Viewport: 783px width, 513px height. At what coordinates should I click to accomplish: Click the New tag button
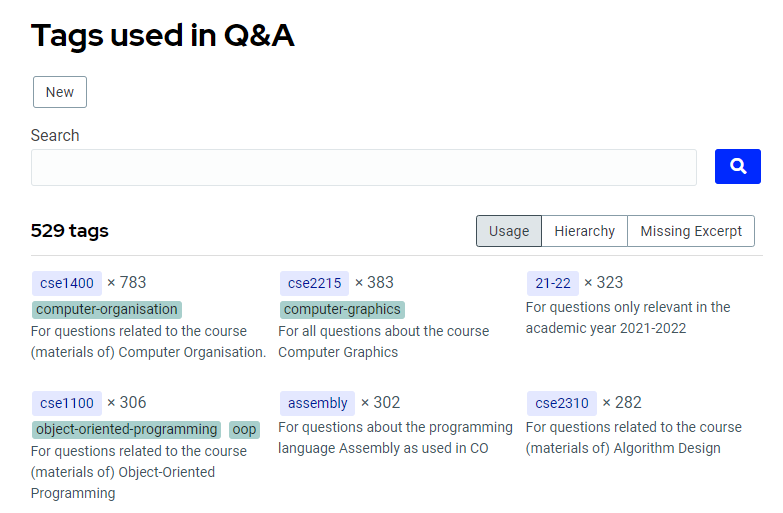coord(60,92)
